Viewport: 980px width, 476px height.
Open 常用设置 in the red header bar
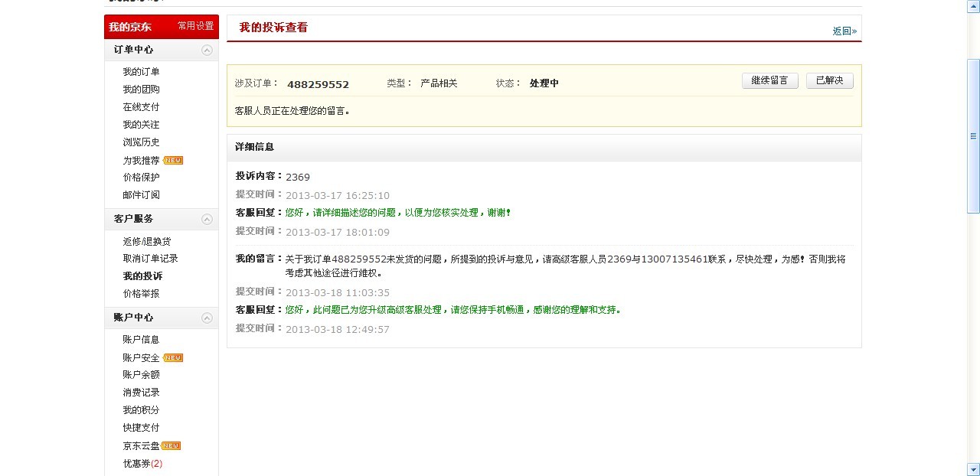tap(195, 25)
